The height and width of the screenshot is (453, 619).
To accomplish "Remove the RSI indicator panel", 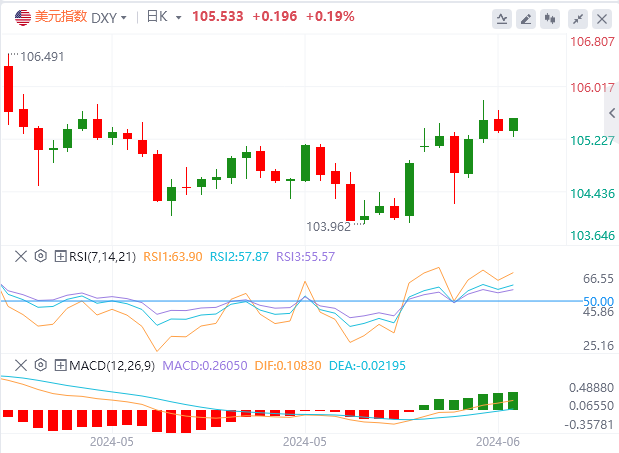I will (x=21, y=256).
